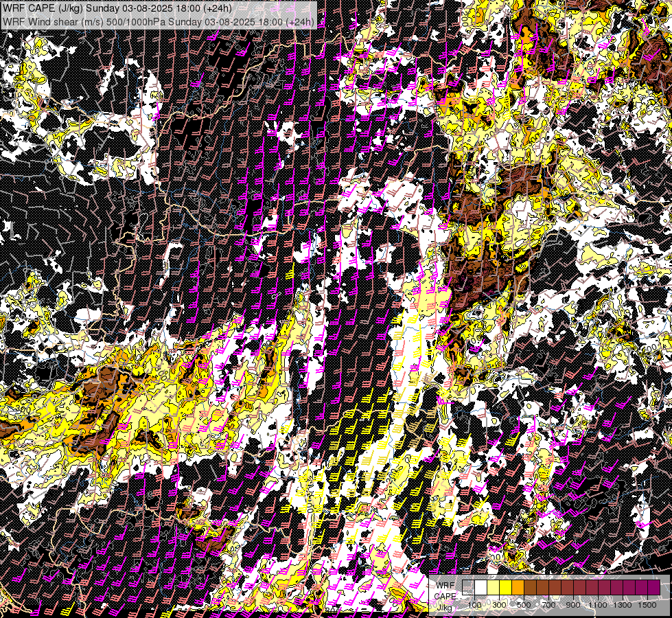Click the legend value '100'
This screenshot has width=672, height=618.
[474, 605]
